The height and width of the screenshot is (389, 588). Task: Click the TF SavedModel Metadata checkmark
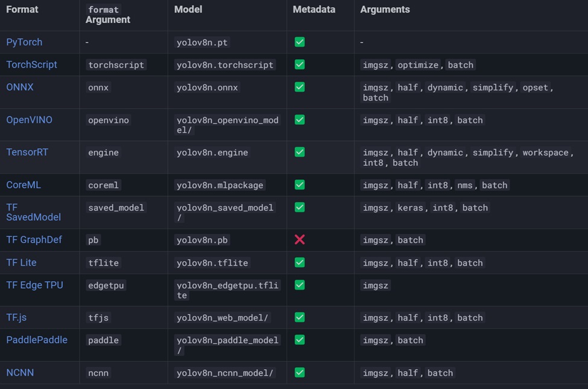pyautogui.click(x=300, y=207)
